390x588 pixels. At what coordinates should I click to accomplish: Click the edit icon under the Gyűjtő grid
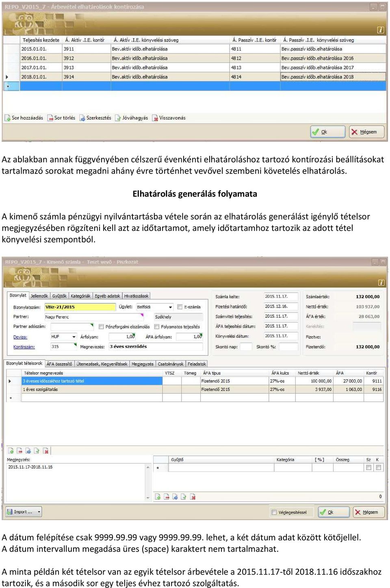[x=175, y=497]
